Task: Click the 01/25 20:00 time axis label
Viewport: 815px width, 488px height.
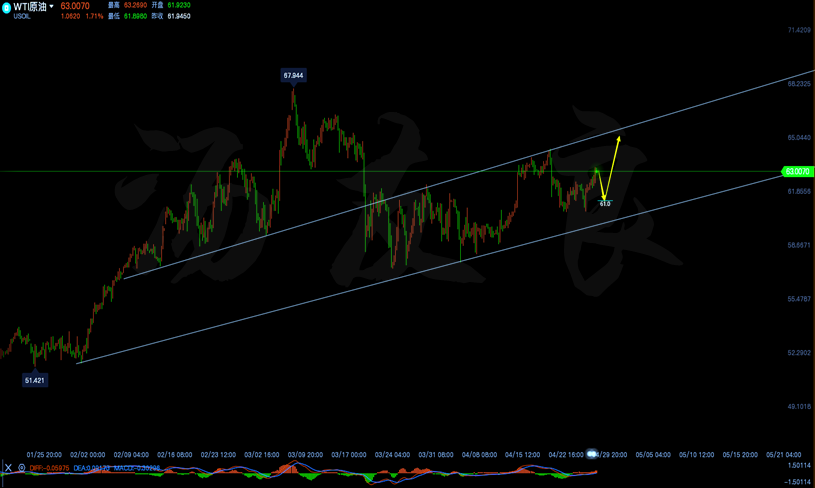Action: click(x=44, y=455)
